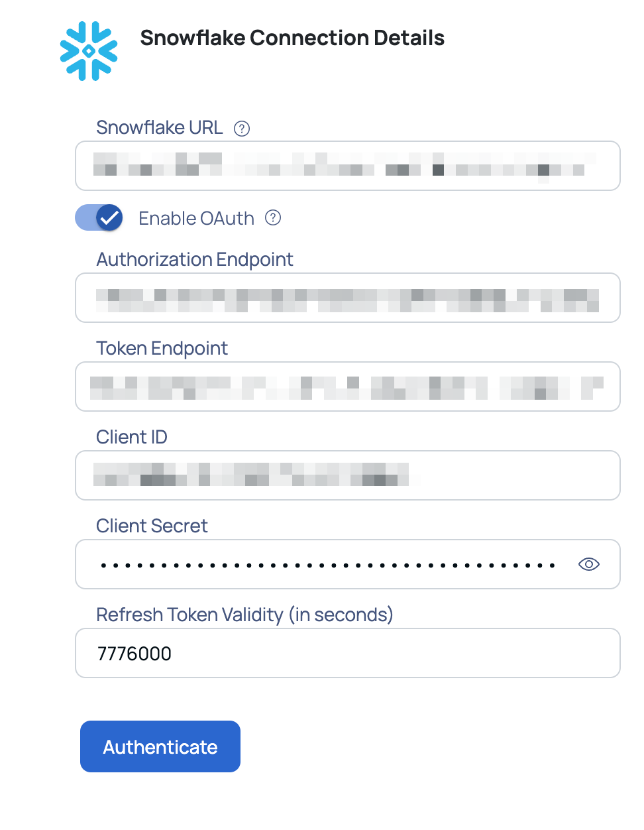Select the Token Endpoint input box
The width and height of the screenshot is (644, 830).
(x=348, y=386)
